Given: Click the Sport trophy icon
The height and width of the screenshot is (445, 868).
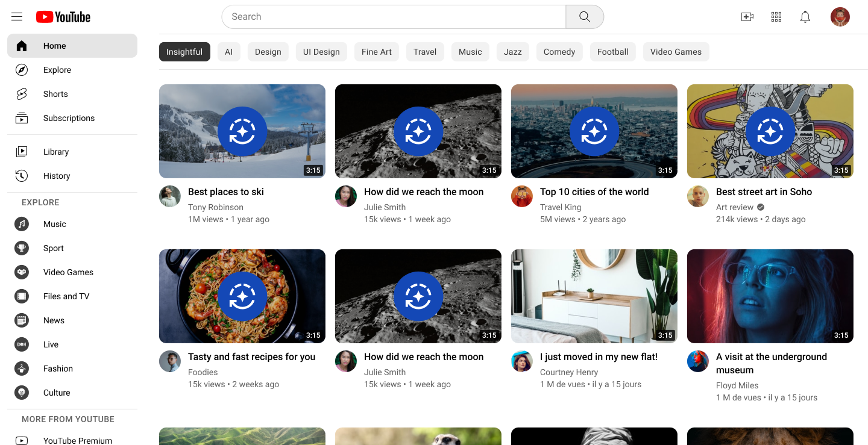Looking at the screenshot, I should (22, 248).
